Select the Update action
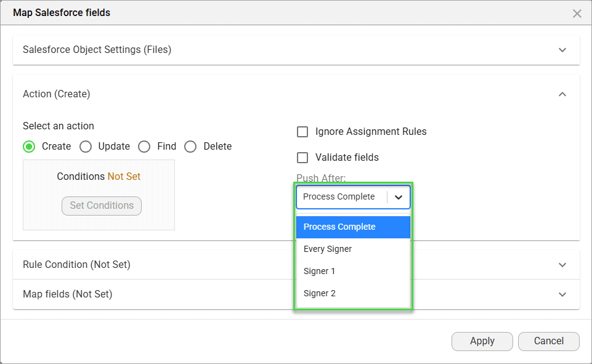 click(86, 147)
